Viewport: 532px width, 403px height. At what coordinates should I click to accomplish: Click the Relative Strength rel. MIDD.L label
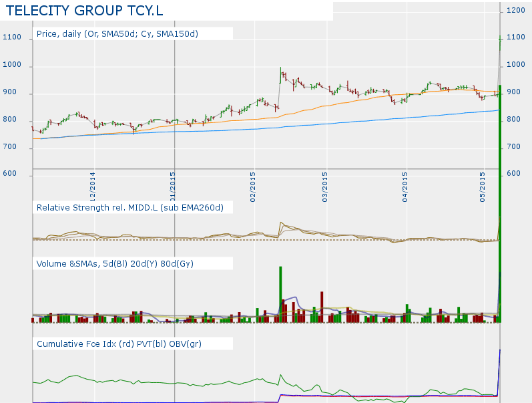(130, 208)
